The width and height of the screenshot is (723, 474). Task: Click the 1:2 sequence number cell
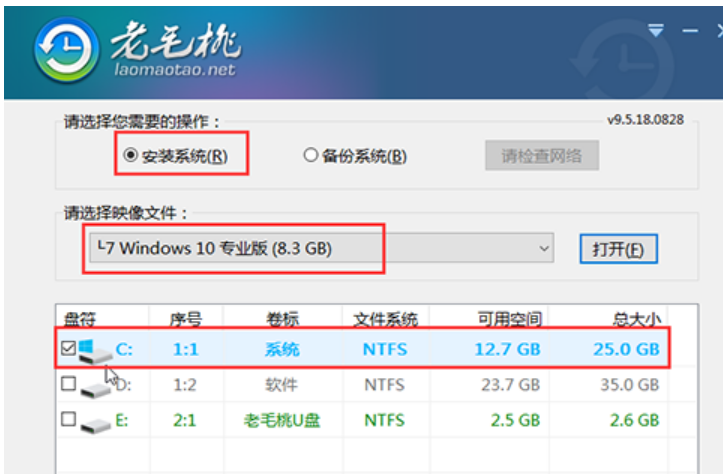185,385
